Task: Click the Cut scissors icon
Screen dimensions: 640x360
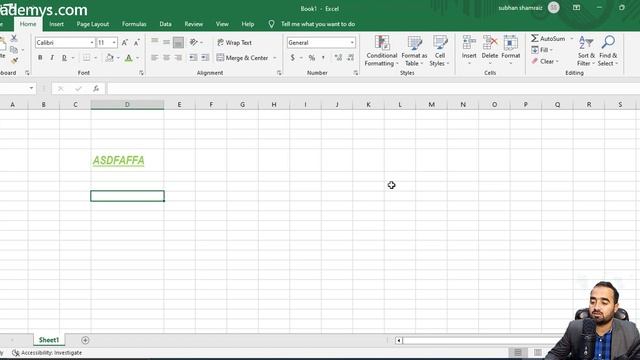Action: tap(14, 38)
